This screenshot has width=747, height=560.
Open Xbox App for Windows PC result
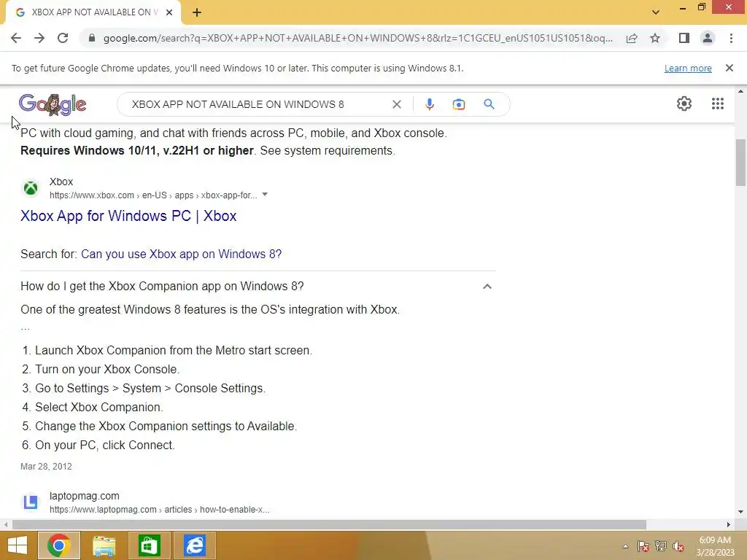pyautogui.click(x=128, y=216)
